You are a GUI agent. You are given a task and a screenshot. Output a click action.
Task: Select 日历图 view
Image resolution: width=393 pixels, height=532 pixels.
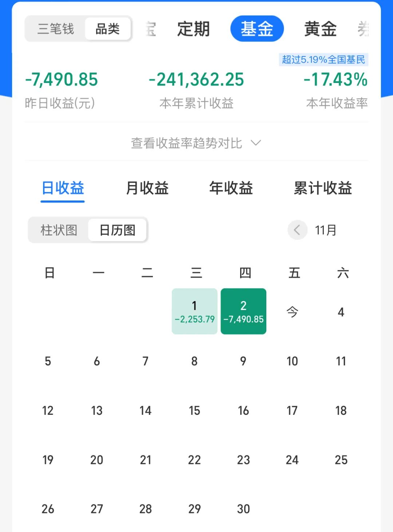pos(118,230)
